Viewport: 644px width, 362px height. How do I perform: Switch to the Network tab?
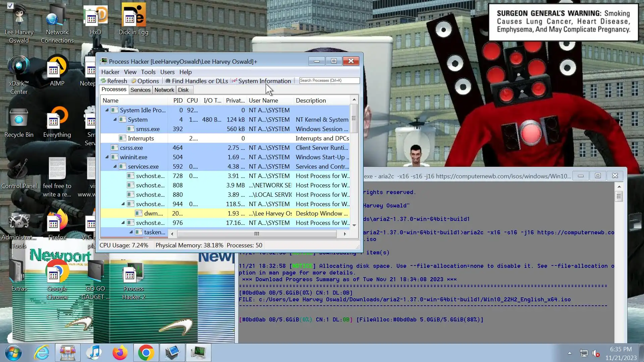point(164,90)
